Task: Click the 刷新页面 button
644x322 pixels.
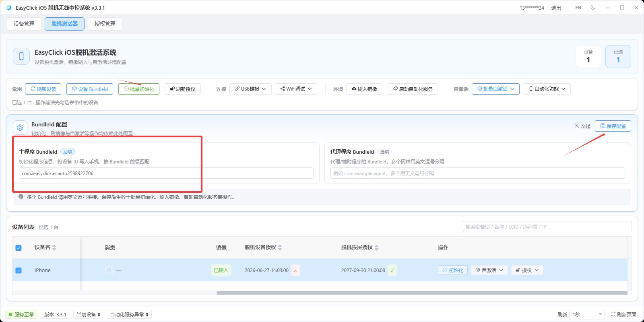Action: click(x=623, y=314)
